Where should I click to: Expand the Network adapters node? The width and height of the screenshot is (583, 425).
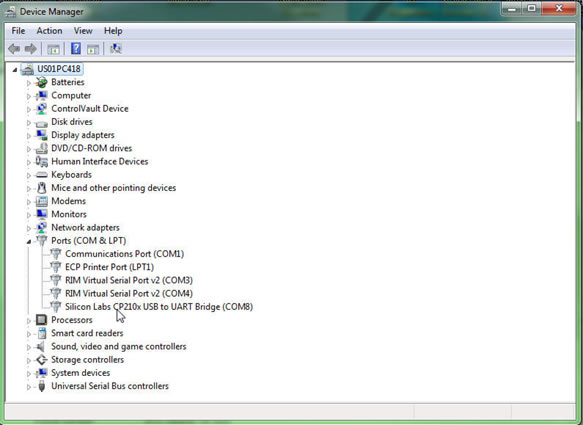point(29,228)
